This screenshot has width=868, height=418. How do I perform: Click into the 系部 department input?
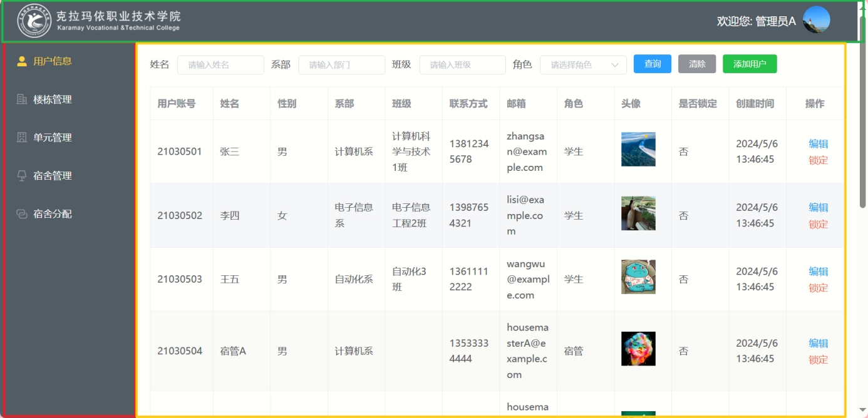[x=341, y=64]
